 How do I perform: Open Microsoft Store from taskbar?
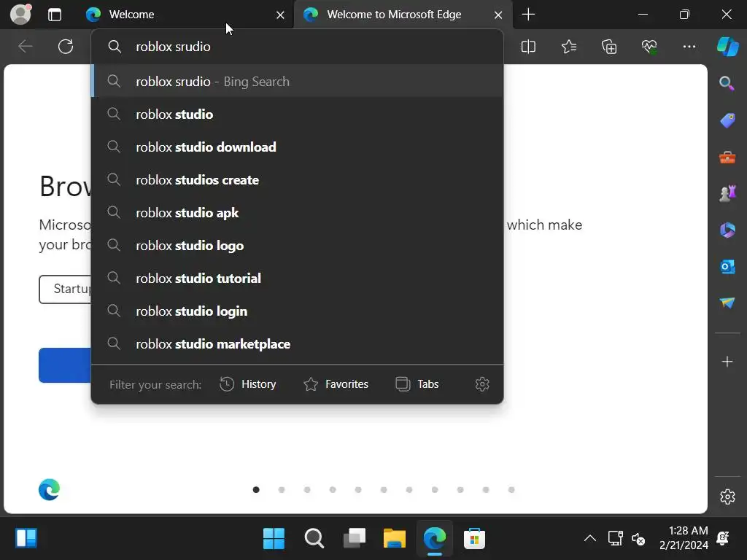[x=474, y=539]
